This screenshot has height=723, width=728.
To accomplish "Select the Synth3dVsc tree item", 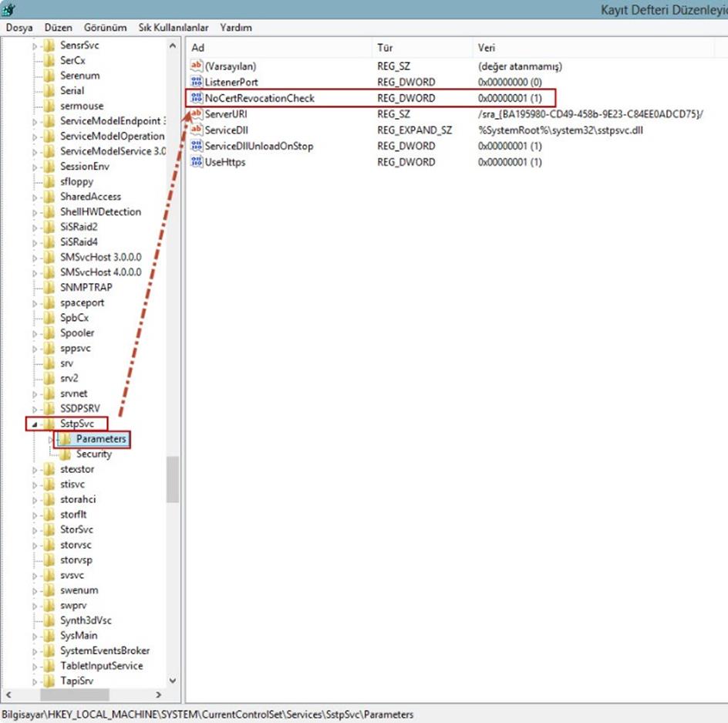I will tap(86, 620).
